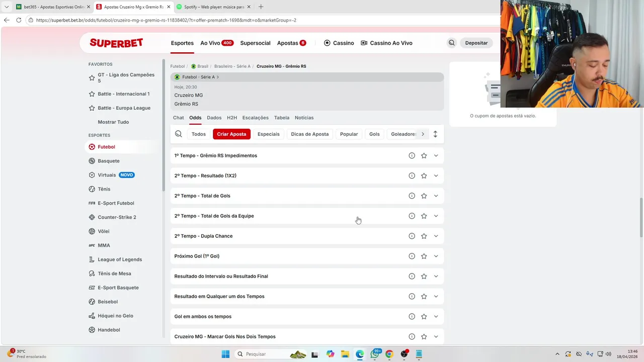Open Brasileiro - Série A breadcrumb
The width and height of the screenshot is (644, 362).
[x=232, y=66]
